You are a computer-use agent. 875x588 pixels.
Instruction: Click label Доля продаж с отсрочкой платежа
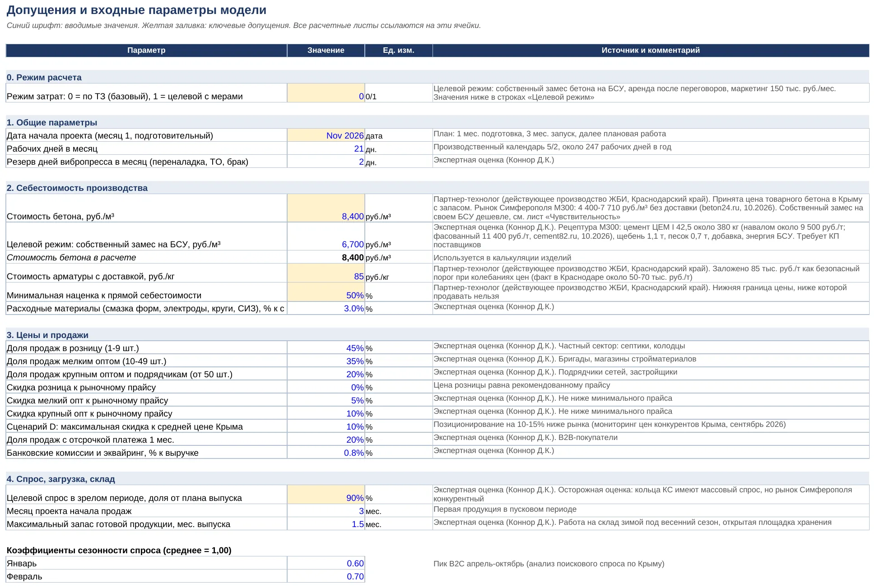pyautogui.click(x=90, y=440)
